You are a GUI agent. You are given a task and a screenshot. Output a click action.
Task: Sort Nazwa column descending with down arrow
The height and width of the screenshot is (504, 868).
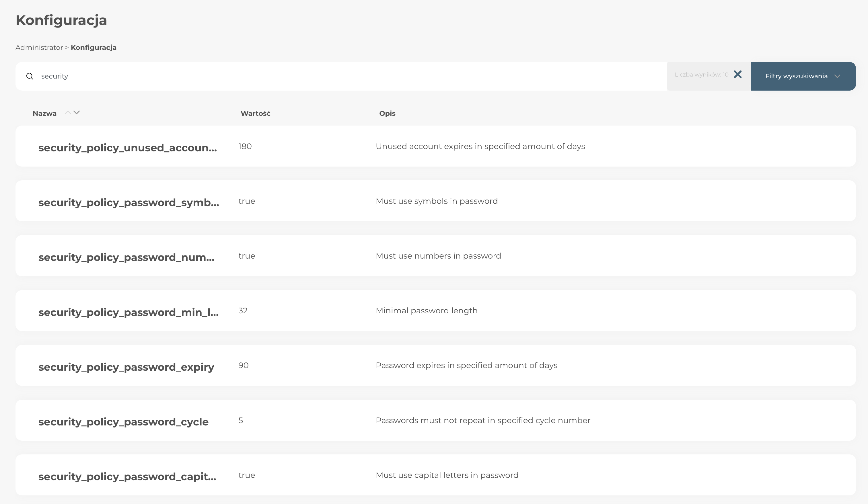77,112
